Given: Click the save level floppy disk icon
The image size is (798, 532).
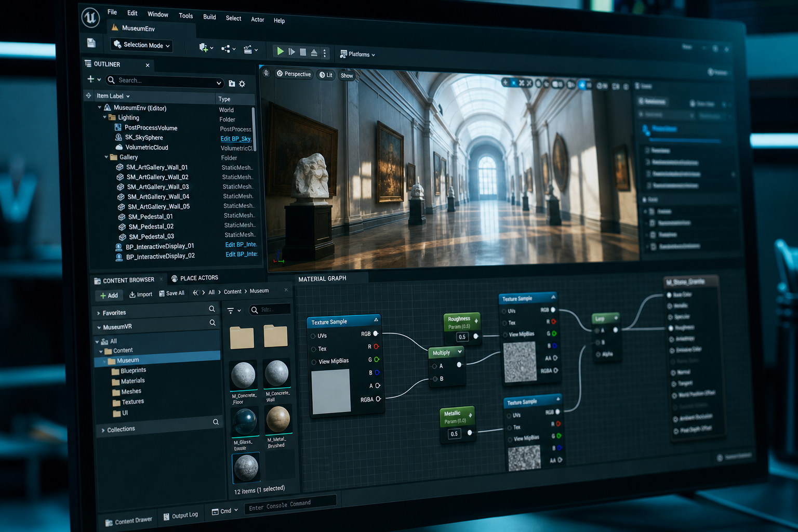Looking at the screenshot, I should click(91, 43).
